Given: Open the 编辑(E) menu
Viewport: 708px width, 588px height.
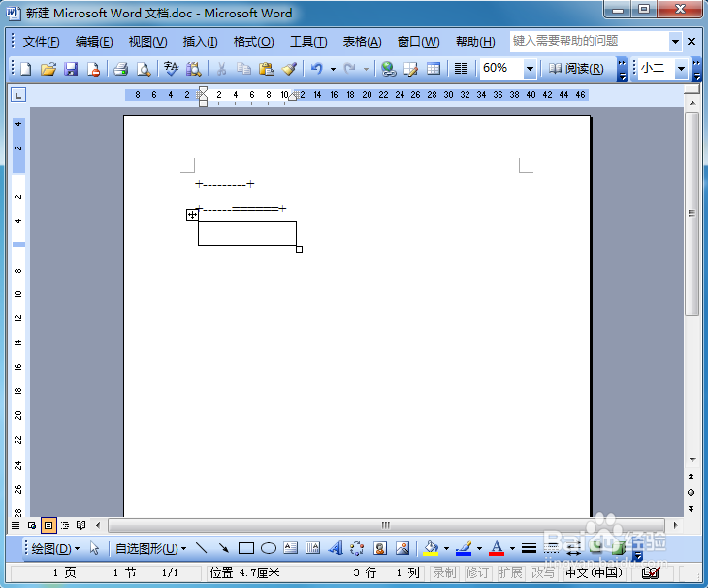Looking at the screenshot, I should click(94, 42).
